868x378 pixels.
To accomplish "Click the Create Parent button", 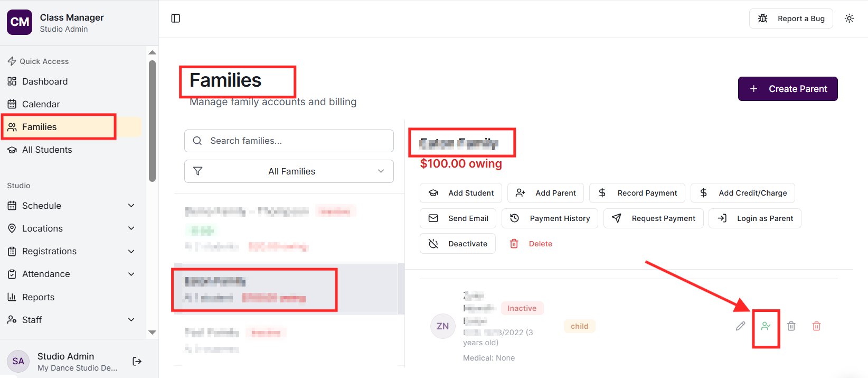I will (787, 89).
